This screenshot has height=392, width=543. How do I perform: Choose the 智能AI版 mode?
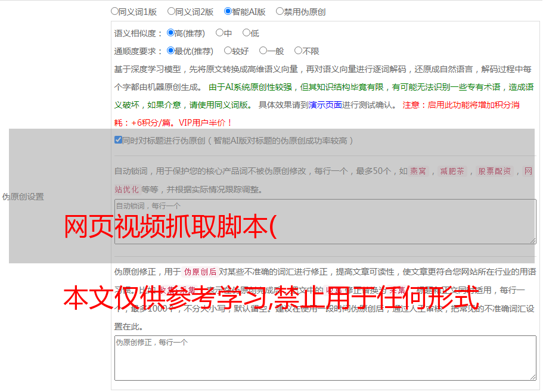point(228,11)
